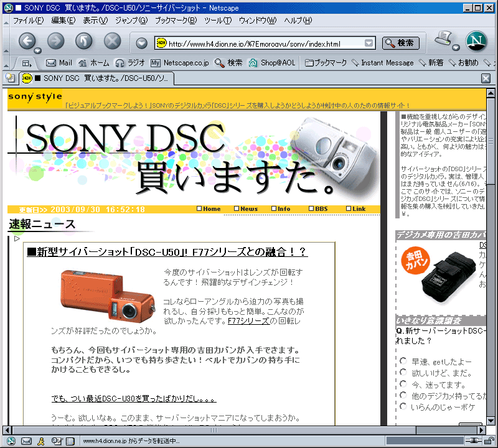This screenshot has height=448, width=498.
Task: Open the DSC-U30を買ったばかりだし link
Action: point(134,398)
